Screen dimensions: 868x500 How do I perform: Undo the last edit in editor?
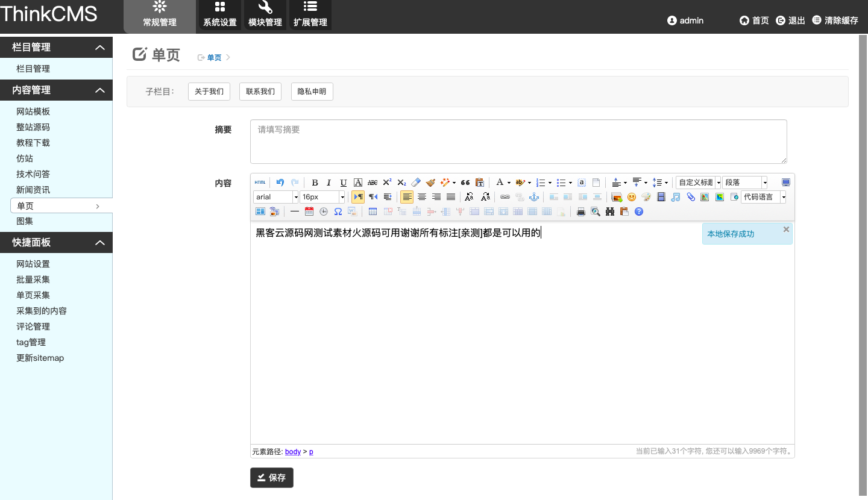tap(280, 183)
